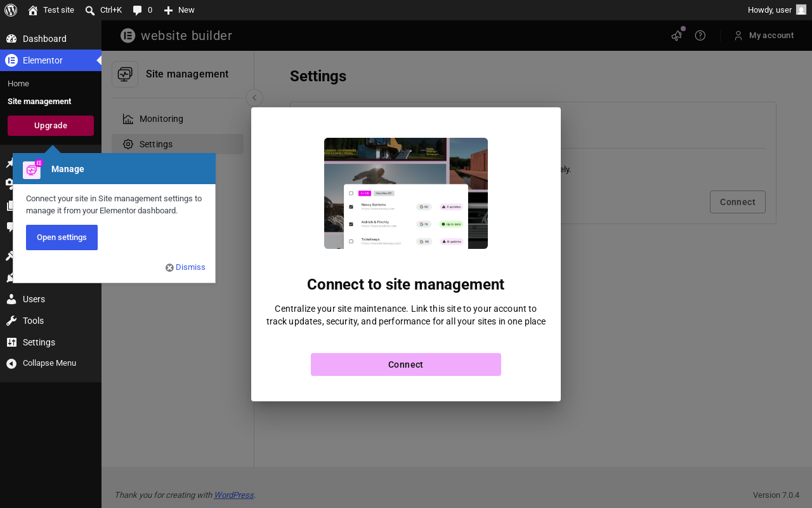
Task: Click the Tools wrench icon
Action: click(x=11, y=321)
